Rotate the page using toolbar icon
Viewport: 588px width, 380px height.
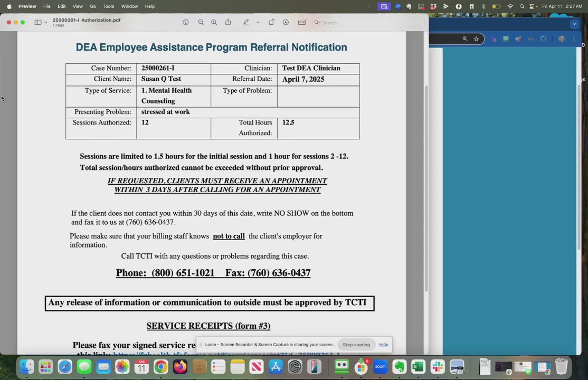point(271,23)
